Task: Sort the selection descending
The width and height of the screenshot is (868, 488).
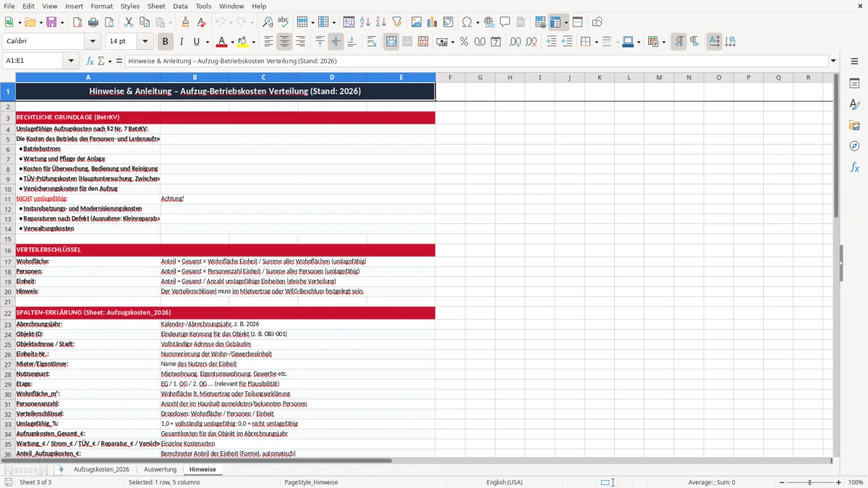Action: (380, 22)
